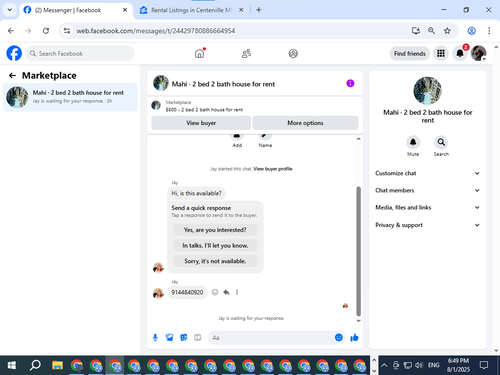Open the Menu grid icon
The width and height of the screenshot is (500, 375).
click(x=441, y=53)
